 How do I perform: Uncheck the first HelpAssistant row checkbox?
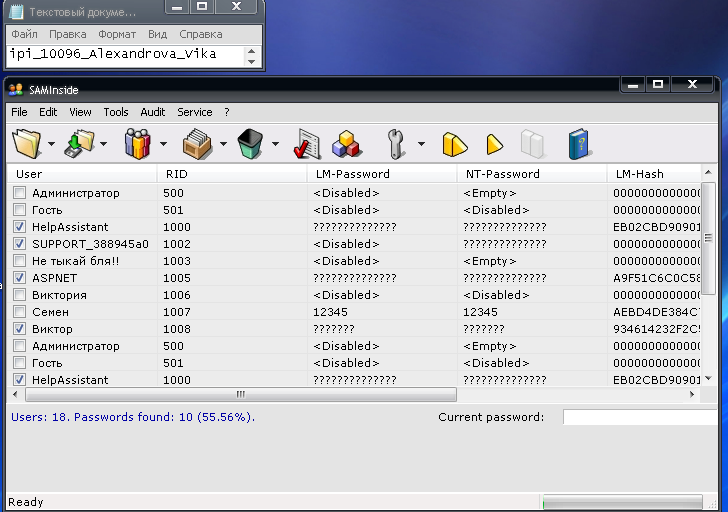tap(20, 227)
